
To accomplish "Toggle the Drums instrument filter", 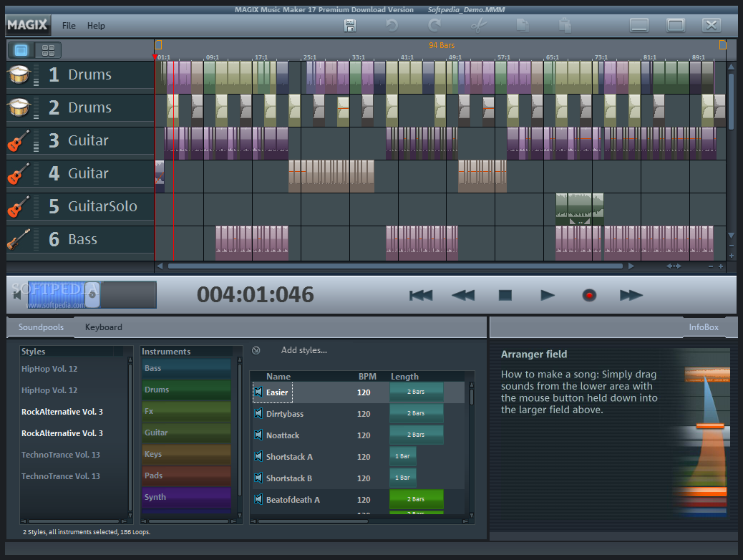I will pos(186,390).
